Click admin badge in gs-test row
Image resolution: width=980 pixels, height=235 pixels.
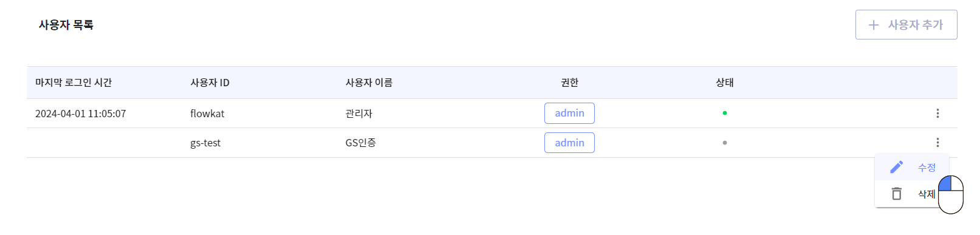(569, 143)
